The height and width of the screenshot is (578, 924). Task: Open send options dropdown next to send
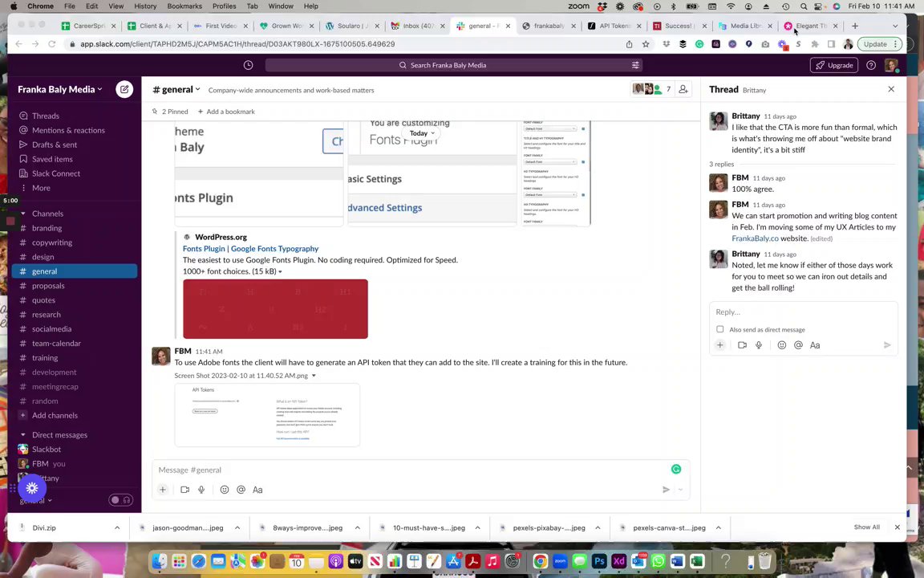tap(681, 490)
